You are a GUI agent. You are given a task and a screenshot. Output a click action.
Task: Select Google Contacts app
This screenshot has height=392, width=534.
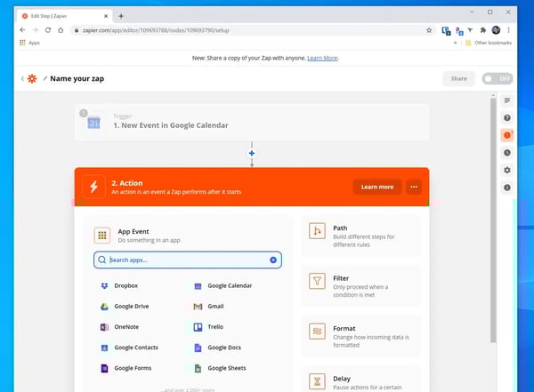click(x=129, y=348)
